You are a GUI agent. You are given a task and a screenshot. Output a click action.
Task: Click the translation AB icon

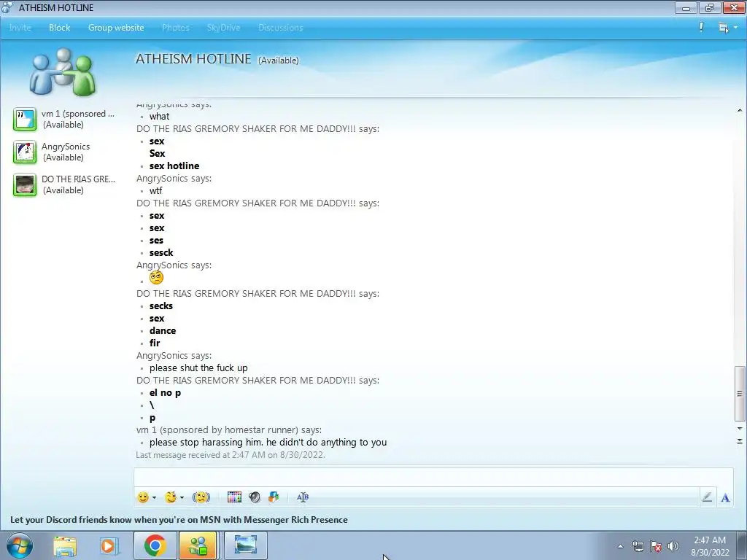point(303,497)
